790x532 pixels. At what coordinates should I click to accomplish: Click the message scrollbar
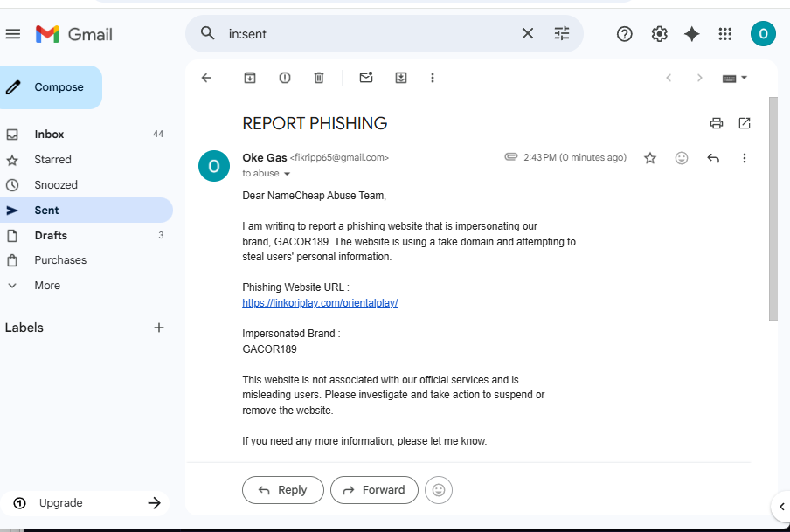tap(773, 209)
